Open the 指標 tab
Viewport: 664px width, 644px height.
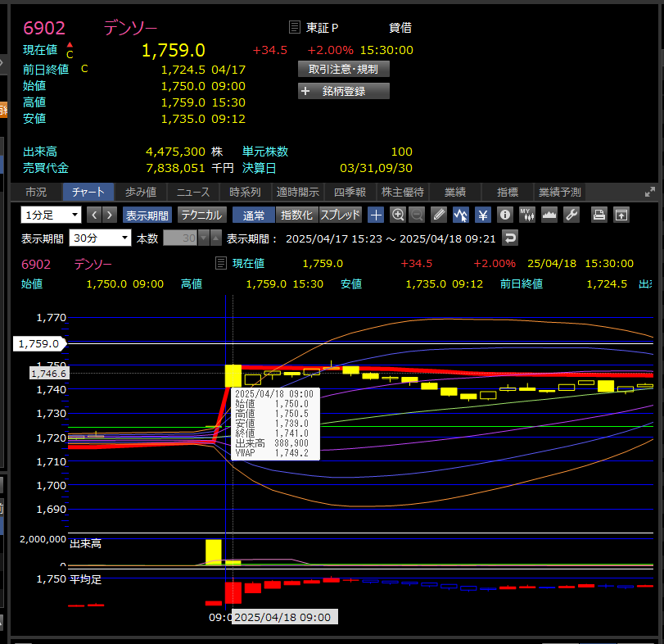point(508,192)
